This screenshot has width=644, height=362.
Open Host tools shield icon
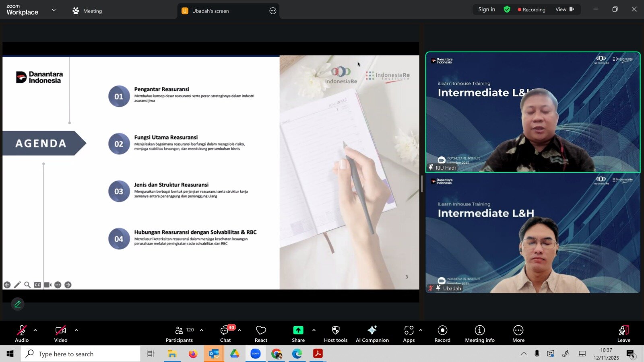point(335,333)
